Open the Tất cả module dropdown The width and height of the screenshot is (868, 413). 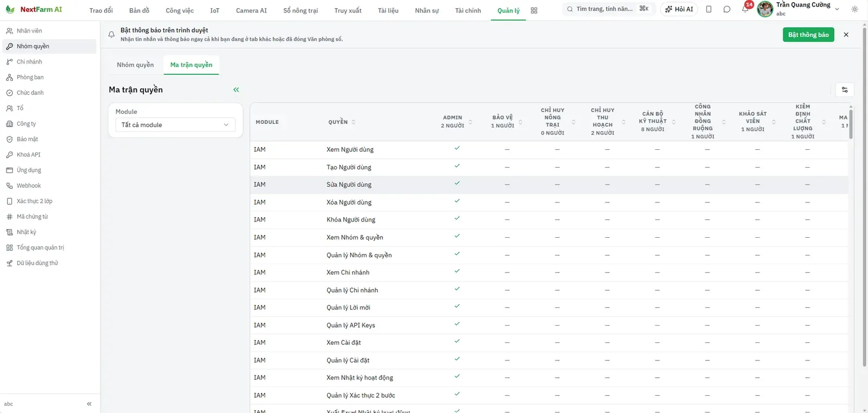pos(175,125)
